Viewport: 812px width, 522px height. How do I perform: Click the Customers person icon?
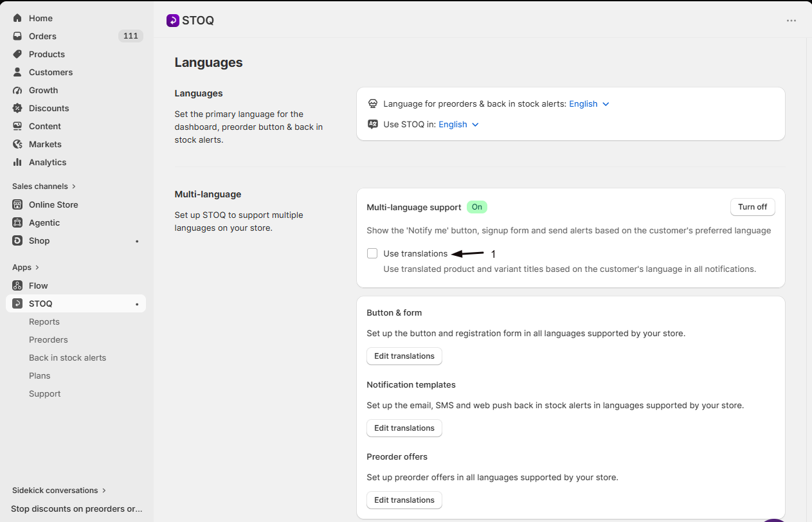(17, 72)
